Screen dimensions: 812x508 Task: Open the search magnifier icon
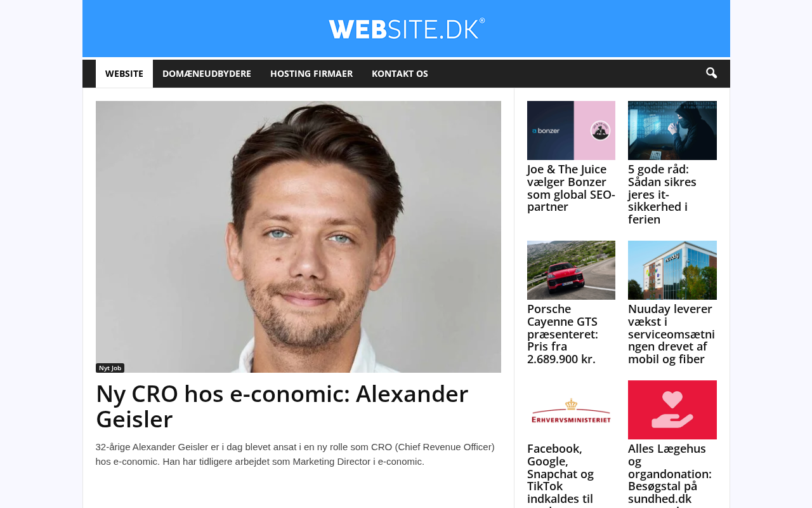711,74
